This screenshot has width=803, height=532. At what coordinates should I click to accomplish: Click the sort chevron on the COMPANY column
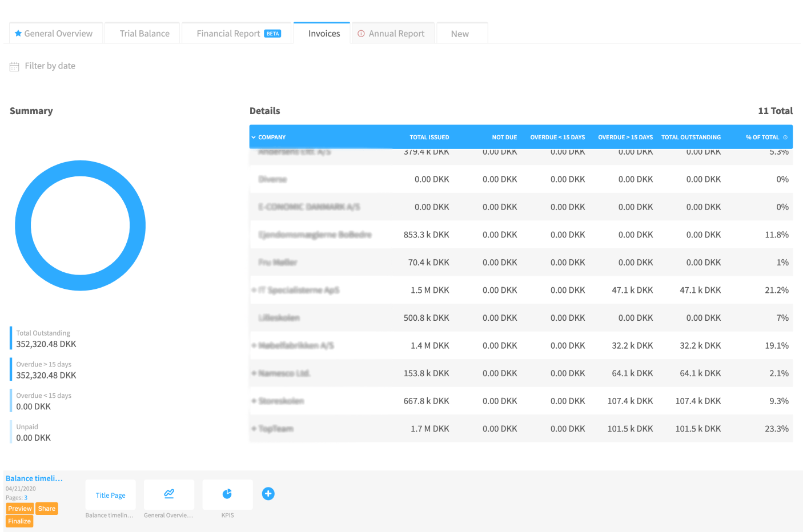(x=253, y=137)
